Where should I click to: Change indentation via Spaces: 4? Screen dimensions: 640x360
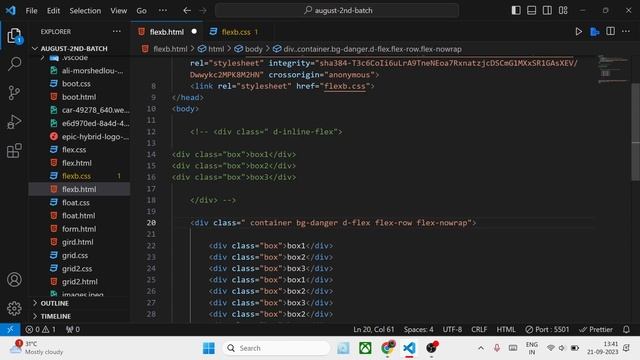[x=418, y=329]
